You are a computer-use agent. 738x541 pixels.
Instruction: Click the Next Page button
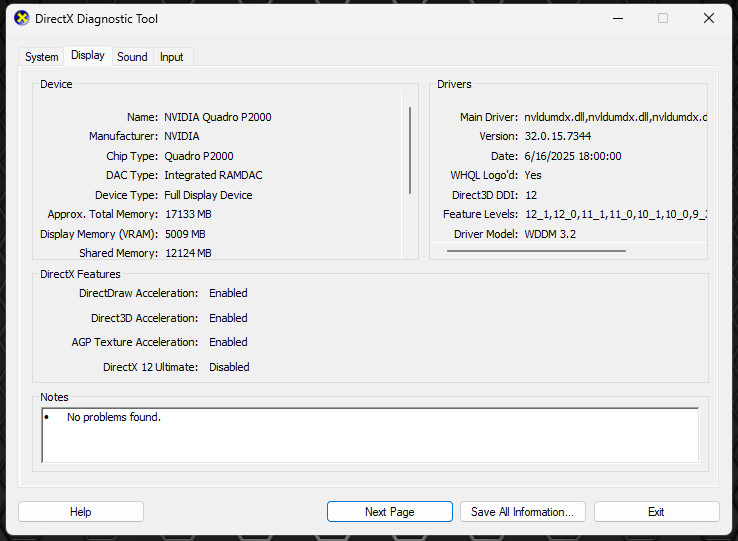390,512
